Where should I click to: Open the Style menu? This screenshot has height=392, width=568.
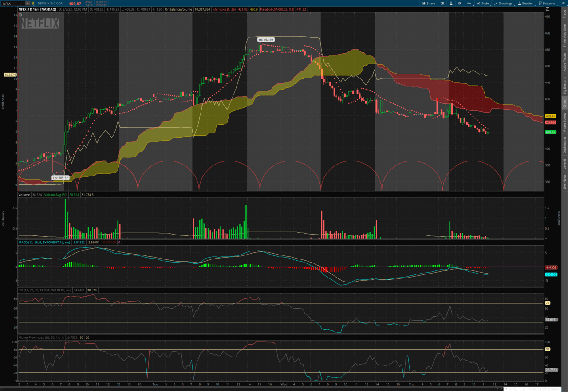point(483,4)
